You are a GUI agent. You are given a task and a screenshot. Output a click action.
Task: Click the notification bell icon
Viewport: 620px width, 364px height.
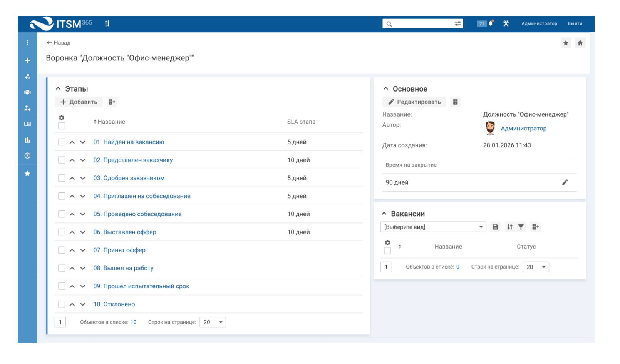(491, 23)
